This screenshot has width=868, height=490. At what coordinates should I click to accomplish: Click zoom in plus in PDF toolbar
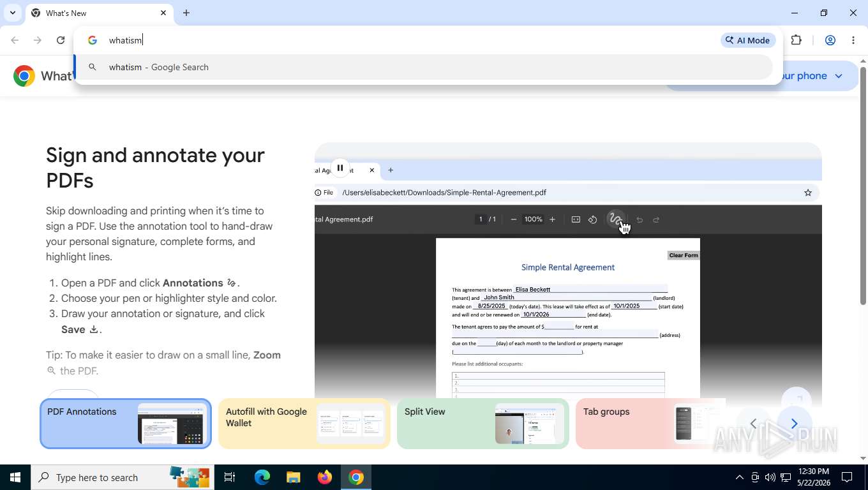[x=552, y=219]
